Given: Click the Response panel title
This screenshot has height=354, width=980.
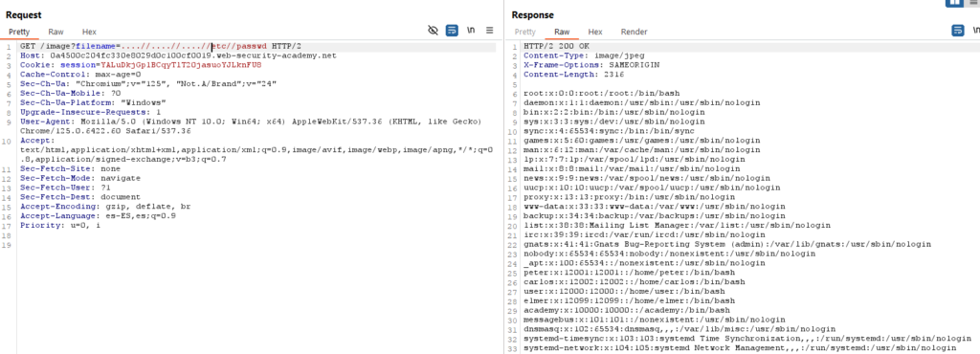Looking at the screenshot, I should coord(532,15).
